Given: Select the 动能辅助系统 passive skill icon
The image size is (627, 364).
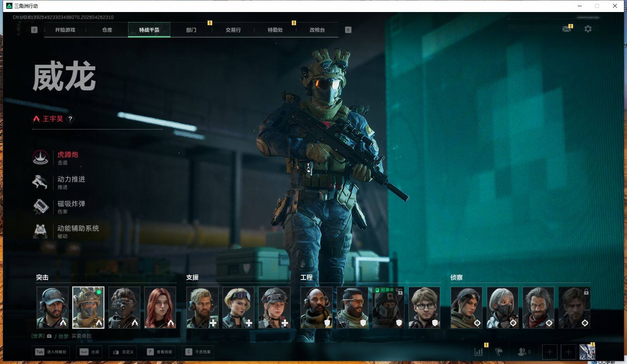Looking at the screenshot, I should (40, 231).
